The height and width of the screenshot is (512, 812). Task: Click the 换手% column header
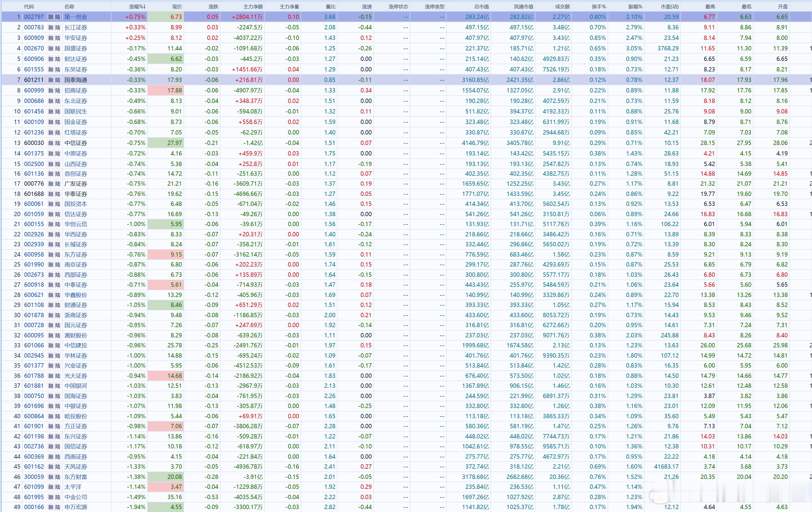click(x=599, y=7)
